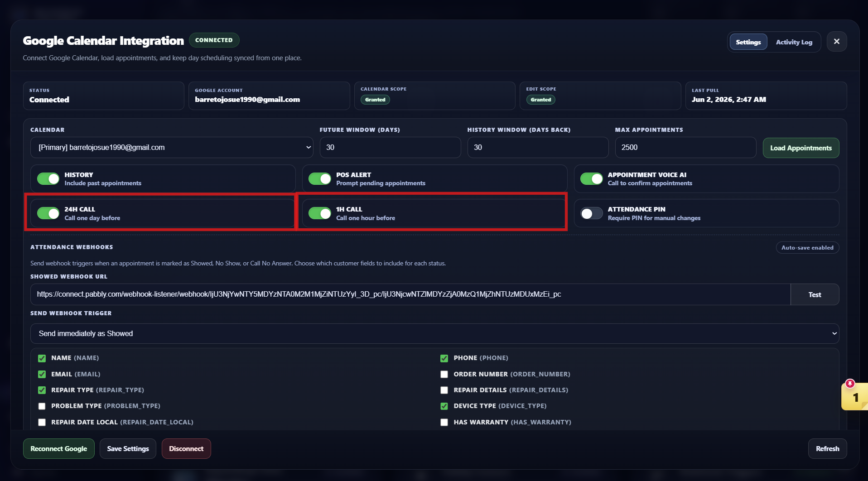This screenshot has width=868, height=481.
Task: Toggle Appointment Voice AI switch
Action: pyautogui.click(x=591, y=179)
